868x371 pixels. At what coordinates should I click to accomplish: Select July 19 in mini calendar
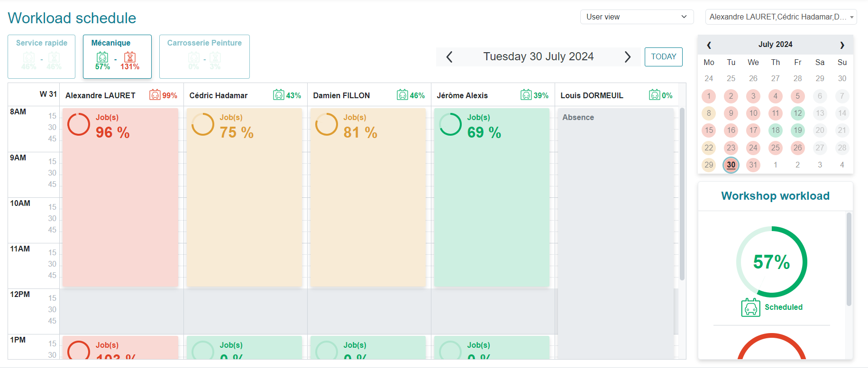pyautogui.click(x=798, y=130)
